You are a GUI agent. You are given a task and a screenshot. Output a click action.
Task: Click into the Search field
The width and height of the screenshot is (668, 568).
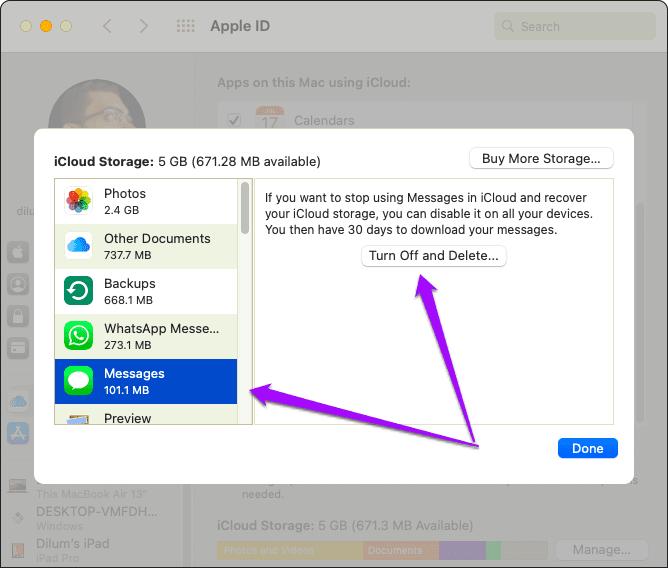[575, 26]
